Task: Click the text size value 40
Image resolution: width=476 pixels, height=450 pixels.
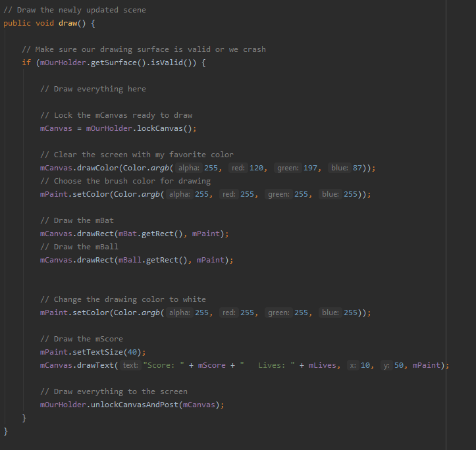Action: [132, 352]
